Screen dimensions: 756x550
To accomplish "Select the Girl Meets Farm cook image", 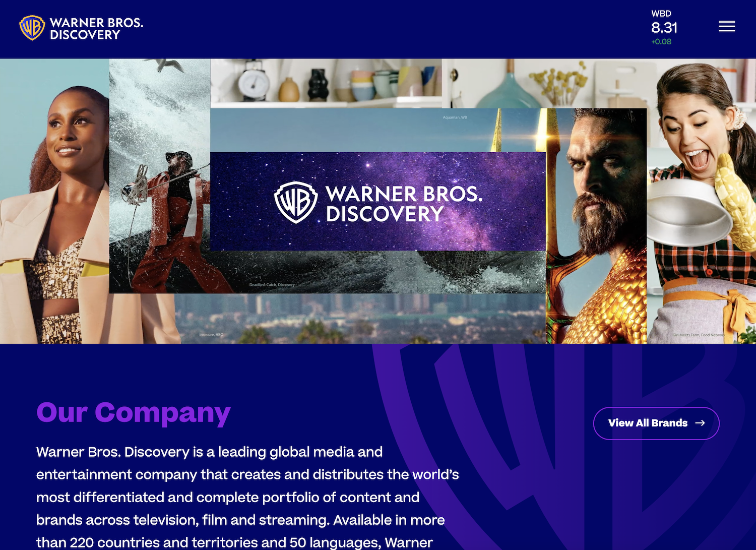I will tap(702, 202).
